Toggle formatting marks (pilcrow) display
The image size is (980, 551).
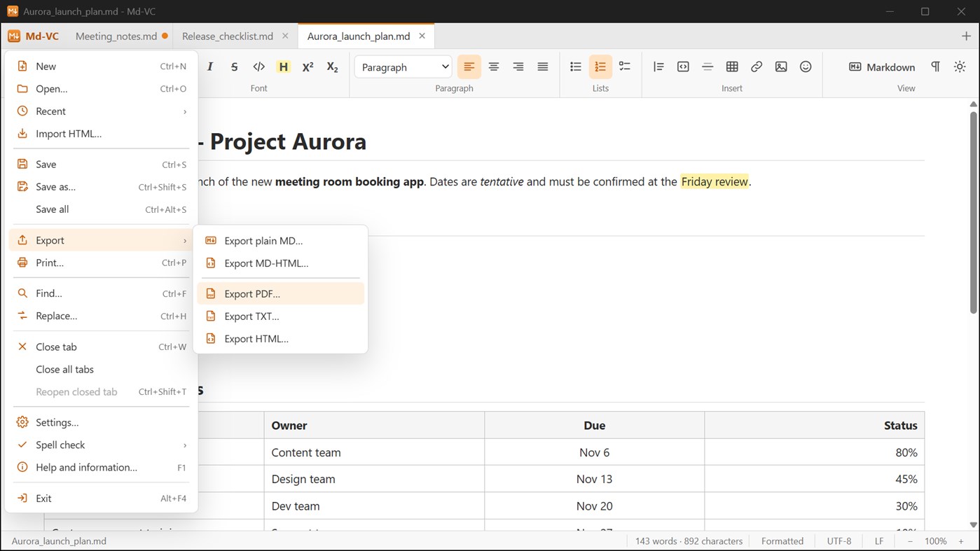click(x=935, y=67)
